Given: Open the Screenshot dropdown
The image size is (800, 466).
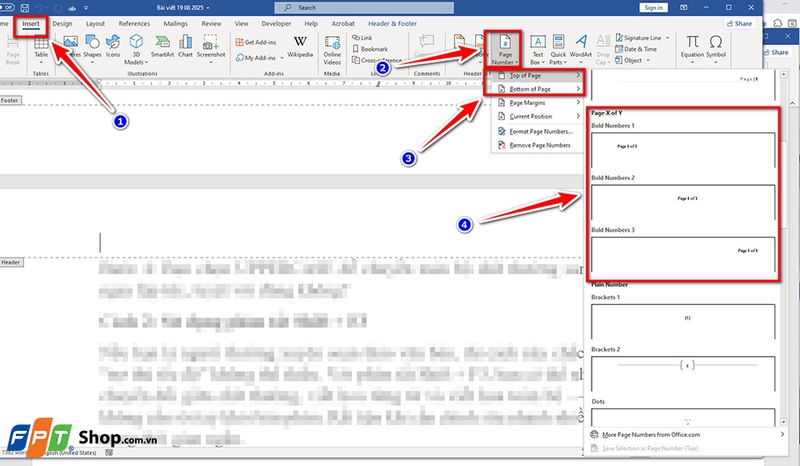Looking at the screenshot, I should coord(212,48).
